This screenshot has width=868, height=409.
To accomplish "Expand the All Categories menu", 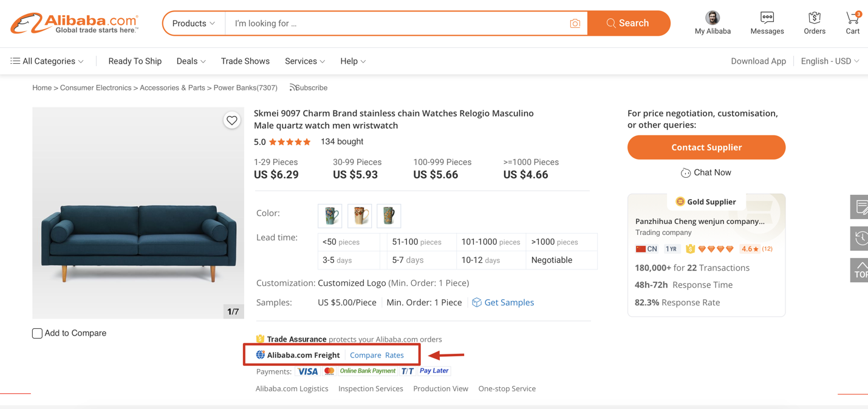I will click(47, 61).
